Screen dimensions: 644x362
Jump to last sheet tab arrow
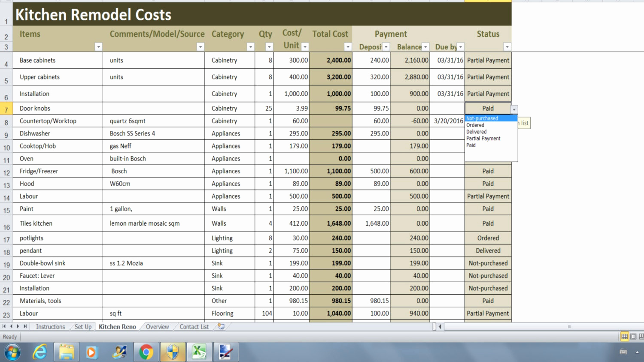coord(25,326)
